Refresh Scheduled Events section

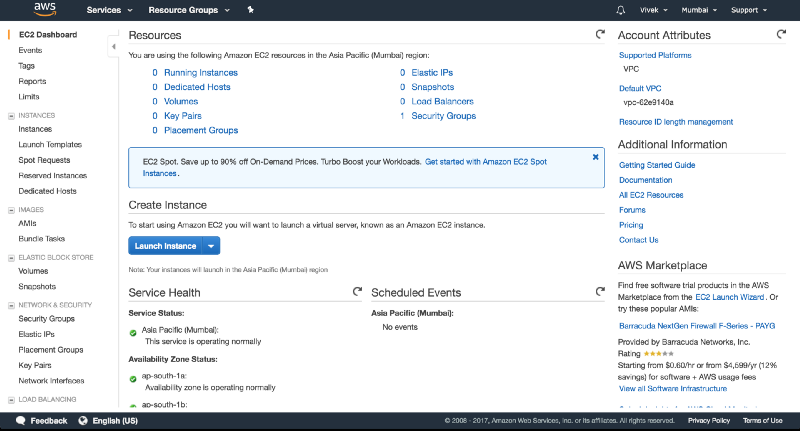(600, 291)
